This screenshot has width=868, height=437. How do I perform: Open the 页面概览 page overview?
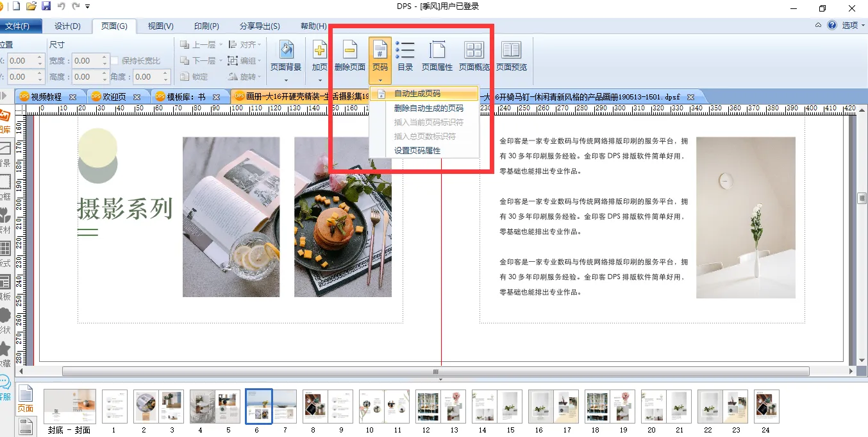click(x=474, y=55)
